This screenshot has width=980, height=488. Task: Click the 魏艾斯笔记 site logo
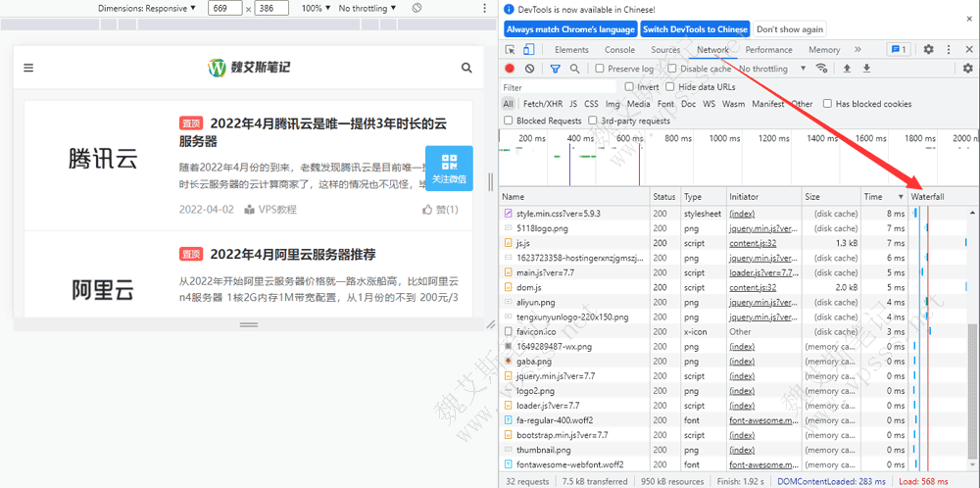(249, 68)
